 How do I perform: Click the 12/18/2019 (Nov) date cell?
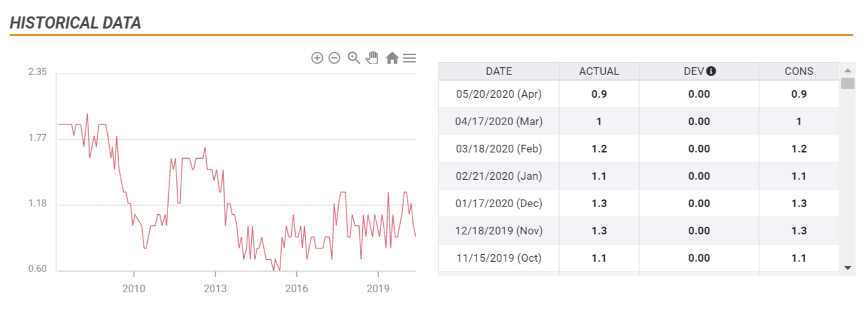click(x=499, y=231)
